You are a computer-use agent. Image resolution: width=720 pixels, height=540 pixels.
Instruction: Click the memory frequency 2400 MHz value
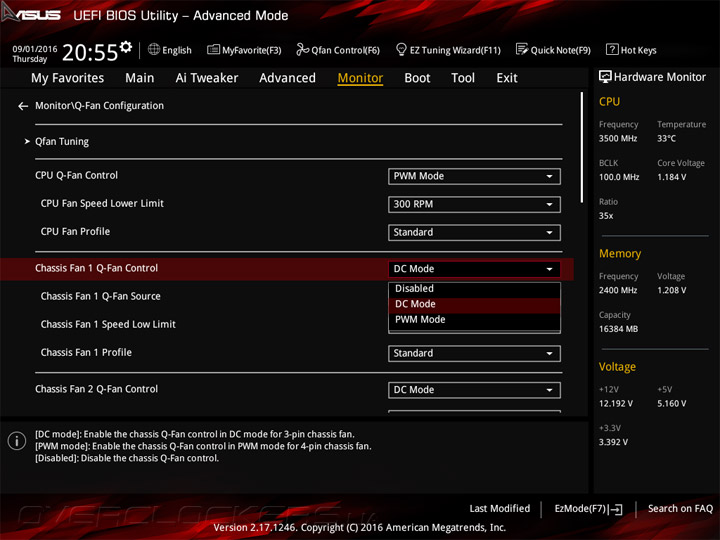(618, 291)
